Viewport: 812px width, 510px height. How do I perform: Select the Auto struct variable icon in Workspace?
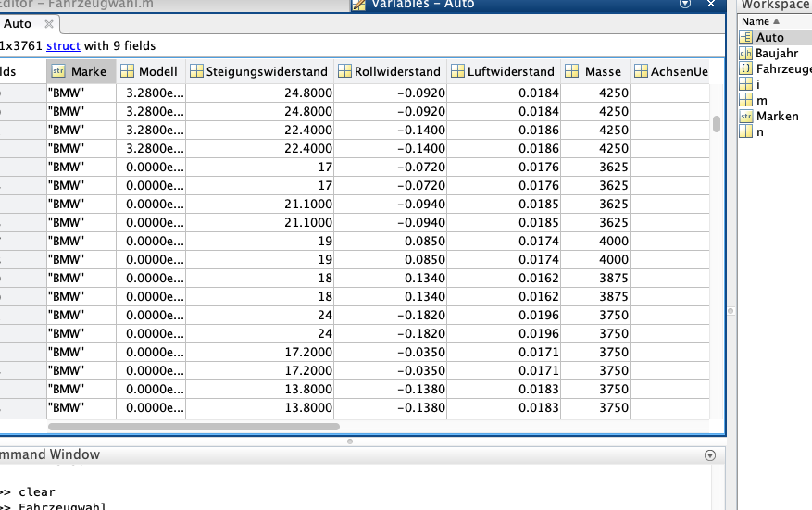[x=746, y=38]
